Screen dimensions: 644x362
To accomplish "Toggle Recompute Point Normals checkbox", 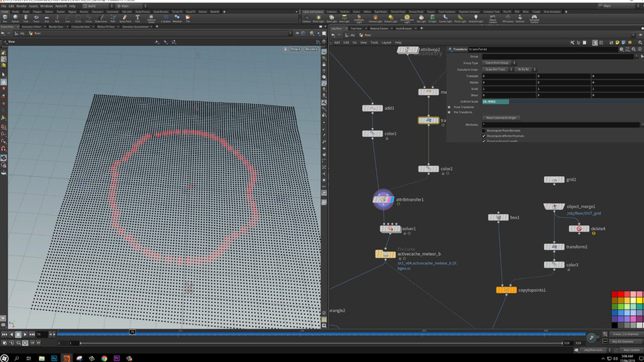I will (484, 130).
